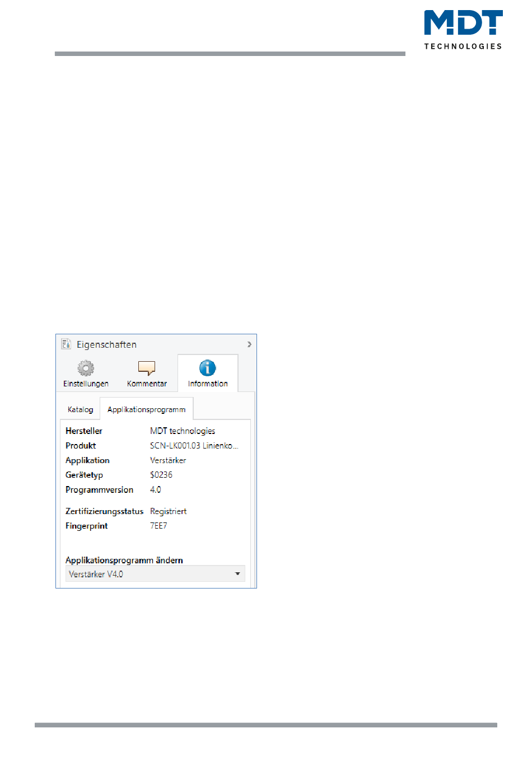Screen dimensions: 532x761
Task: Click the "Fingerprint" label
Action: [x=86, y=526]
